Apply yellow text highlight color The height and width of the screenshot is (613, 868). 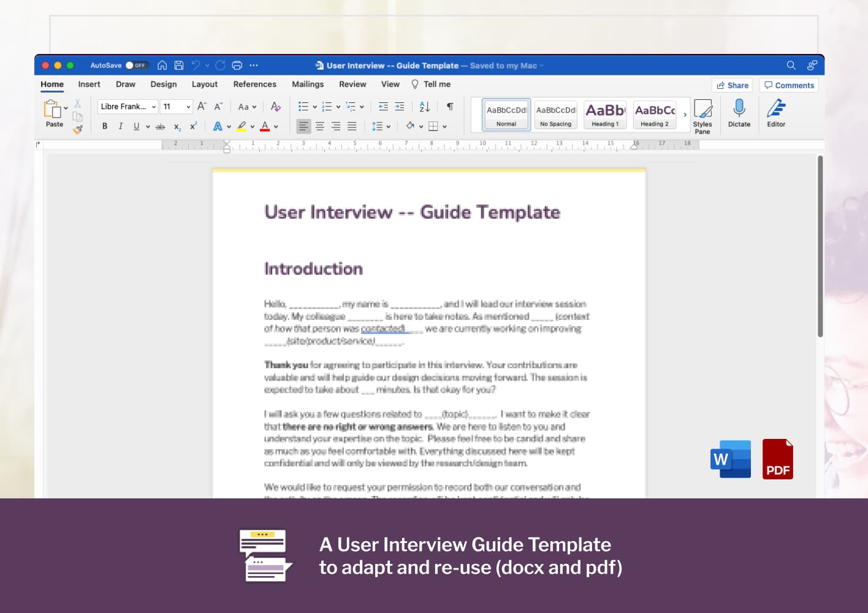tap(242, 126)
